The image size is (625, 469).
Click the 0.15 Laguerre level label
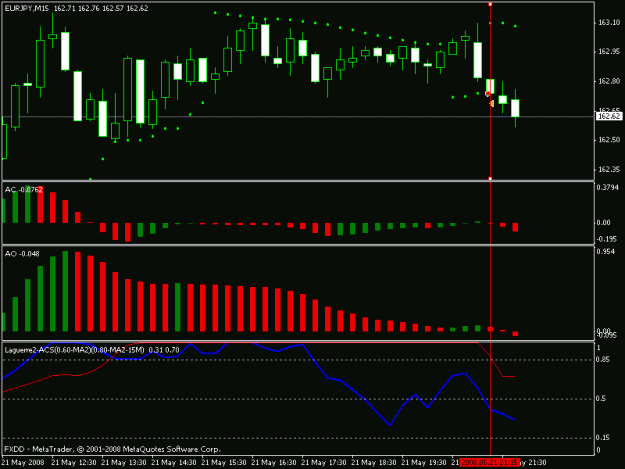click(x=603, y=438)
